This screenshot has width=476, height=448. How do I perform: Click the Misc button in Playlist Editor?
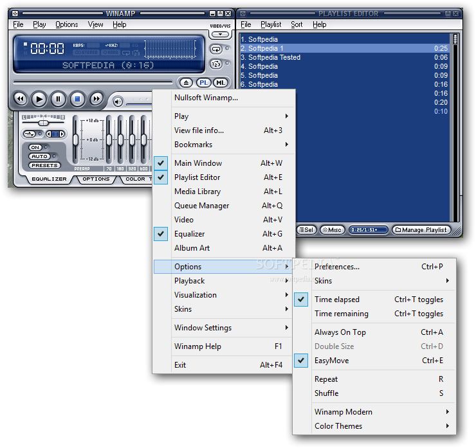coord(332,230)
